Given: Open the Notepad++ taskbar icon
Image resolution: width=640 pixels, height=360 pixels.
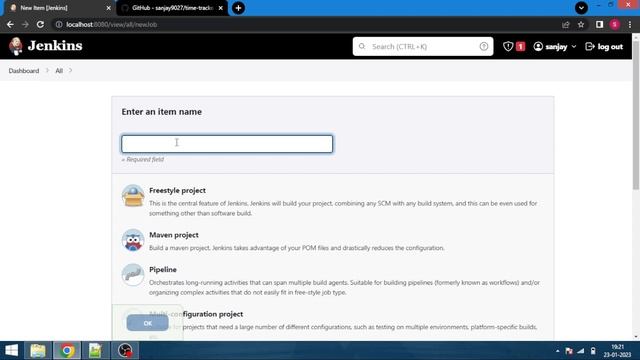Looking at the screenshot, I should (95, 351).
